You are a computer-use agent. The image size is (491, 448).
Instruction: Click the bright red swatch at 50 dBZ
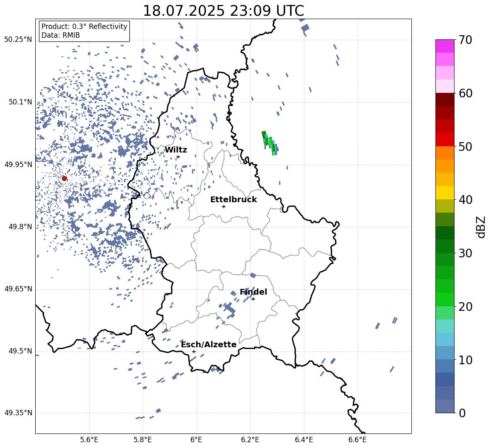(x=445, y=139)
